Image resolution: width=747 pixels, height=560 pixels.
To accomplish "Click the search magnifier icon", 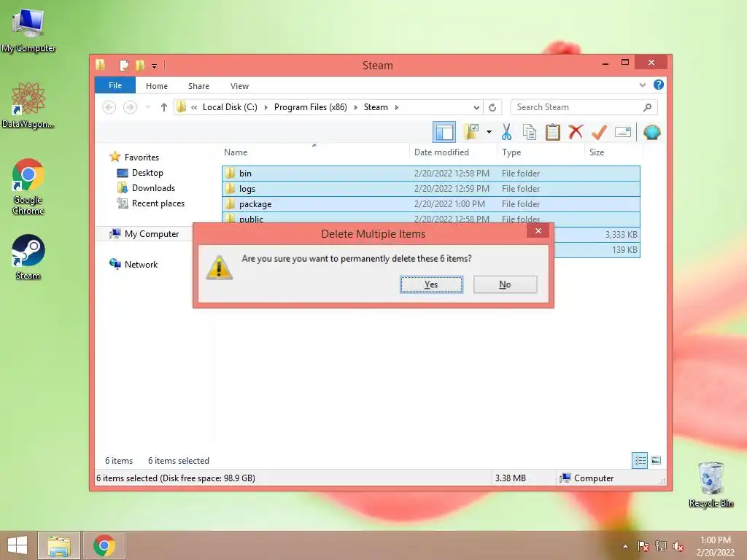I will pyautogui.click(x=647, y=107).
